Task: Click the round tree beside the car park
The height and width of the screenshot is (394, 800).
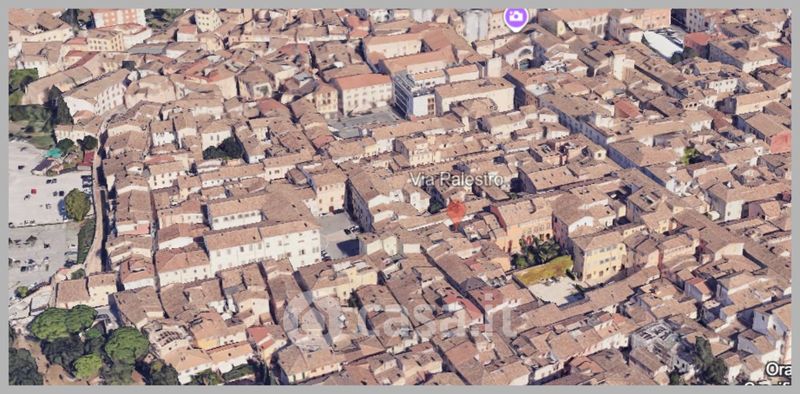Action: (77, 204)
